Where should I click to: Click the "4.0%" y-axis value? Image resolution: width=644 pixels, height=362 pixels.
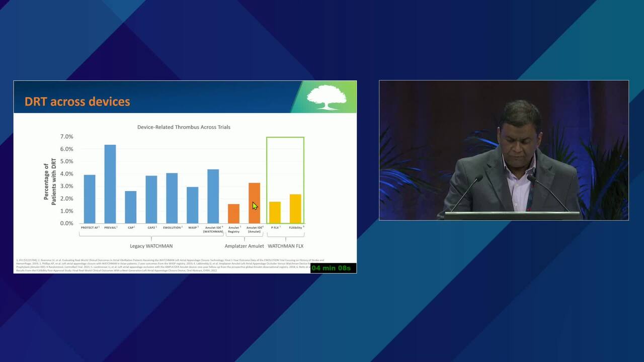tap(67, 174)
